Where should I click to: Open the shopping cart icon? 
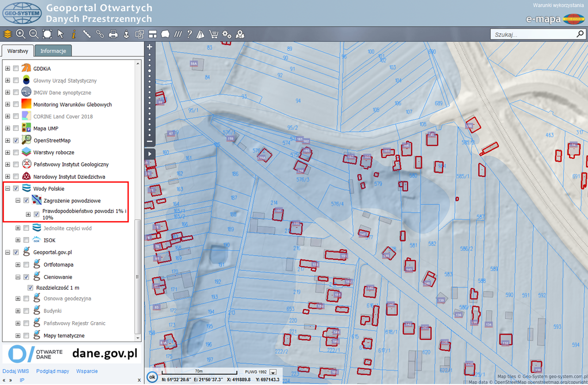[213, 34]
